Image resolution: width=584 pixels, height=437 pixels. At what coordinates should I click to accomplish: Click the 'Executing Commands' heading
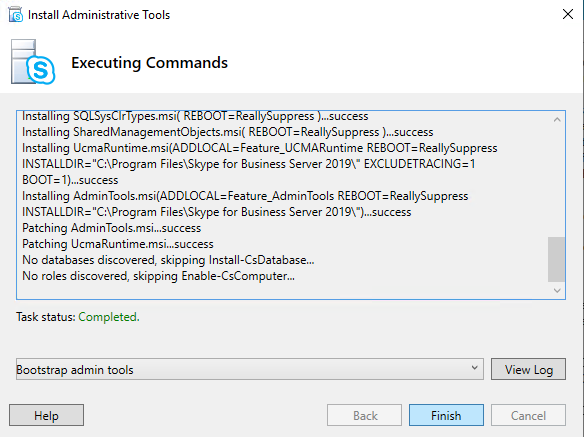[149, 63]
